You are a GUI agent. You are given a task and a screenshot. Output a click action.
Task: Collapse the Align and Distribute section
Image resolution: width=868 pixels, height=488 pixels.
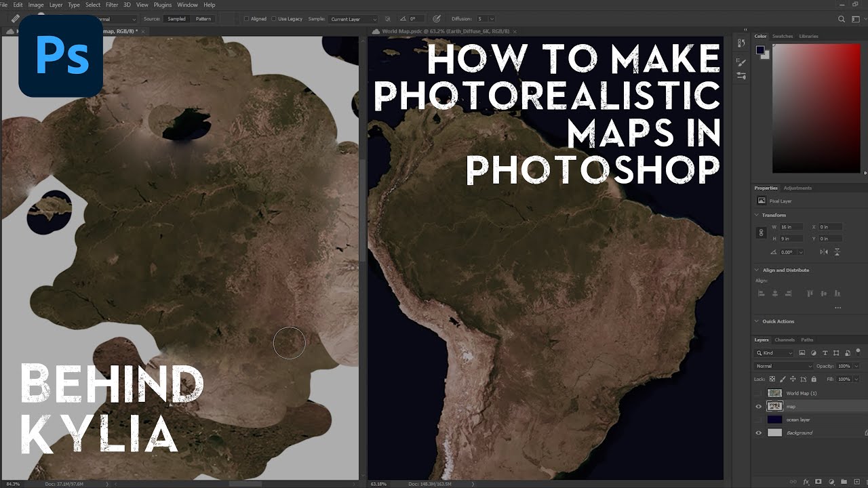(757, 270)
